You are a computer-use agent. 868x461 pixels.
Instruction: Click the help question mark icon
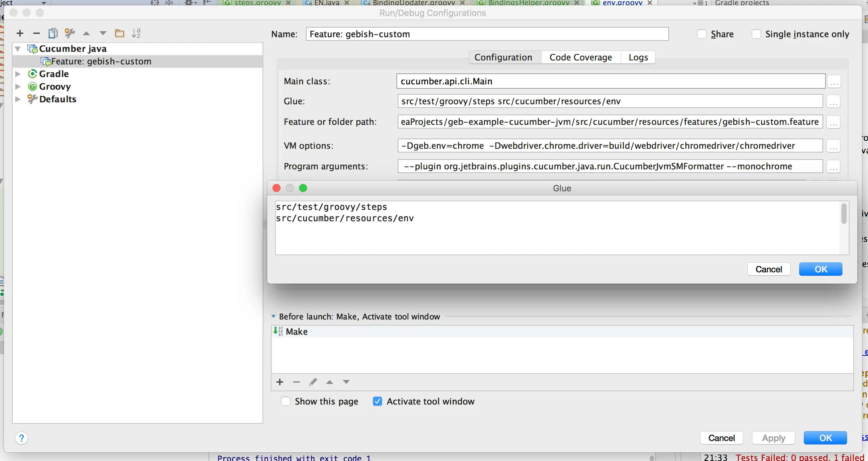(x=22, y=438)
